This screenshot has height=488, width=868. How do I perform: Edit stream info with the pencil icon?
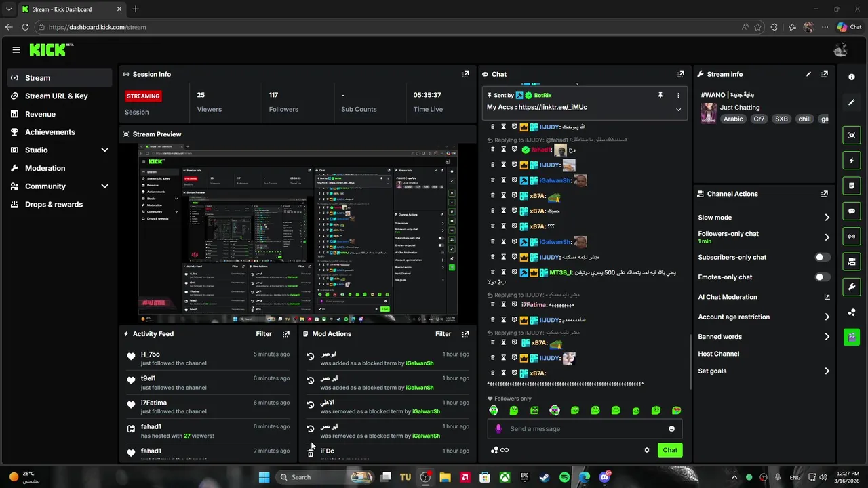(x=808, y=75)
